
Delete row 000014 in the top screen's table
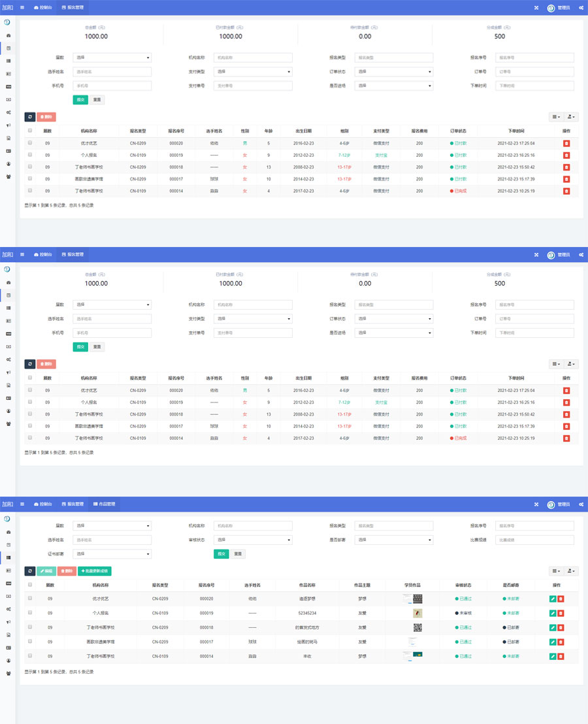tap(566, 191)
